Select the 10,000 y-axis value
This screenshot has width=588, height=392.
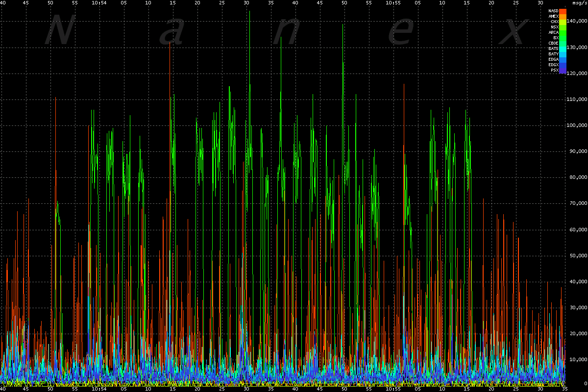tap(579, 359)
